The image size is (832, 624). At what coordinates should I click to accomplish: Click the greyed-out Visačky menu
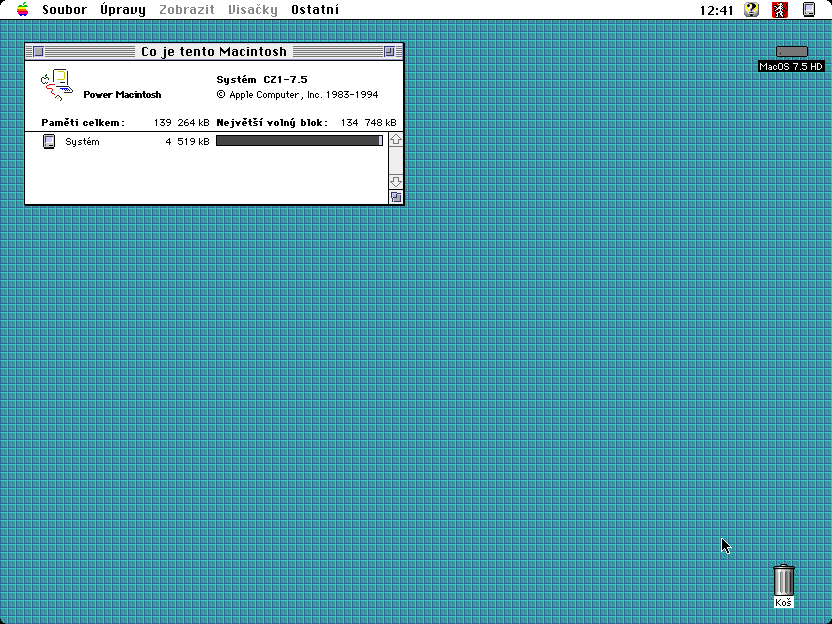(x=253, y=10)
